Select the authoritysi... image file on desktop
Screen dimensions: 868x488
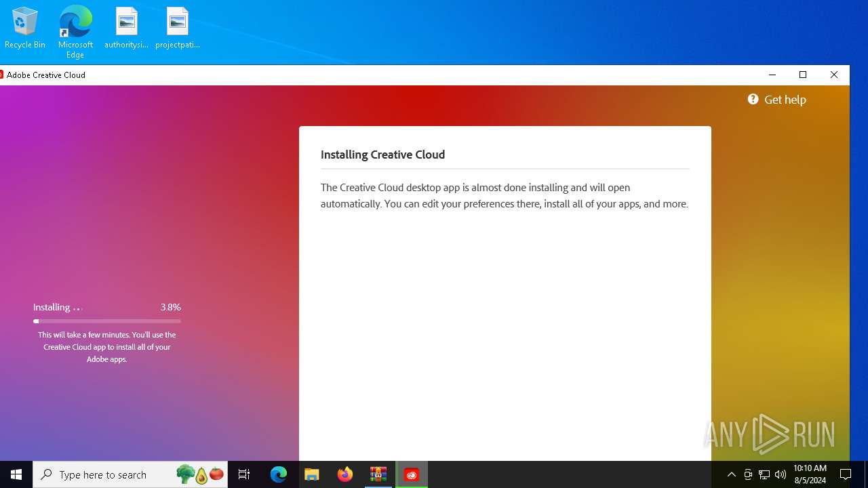pyautogui.click(x=126, y=28)
